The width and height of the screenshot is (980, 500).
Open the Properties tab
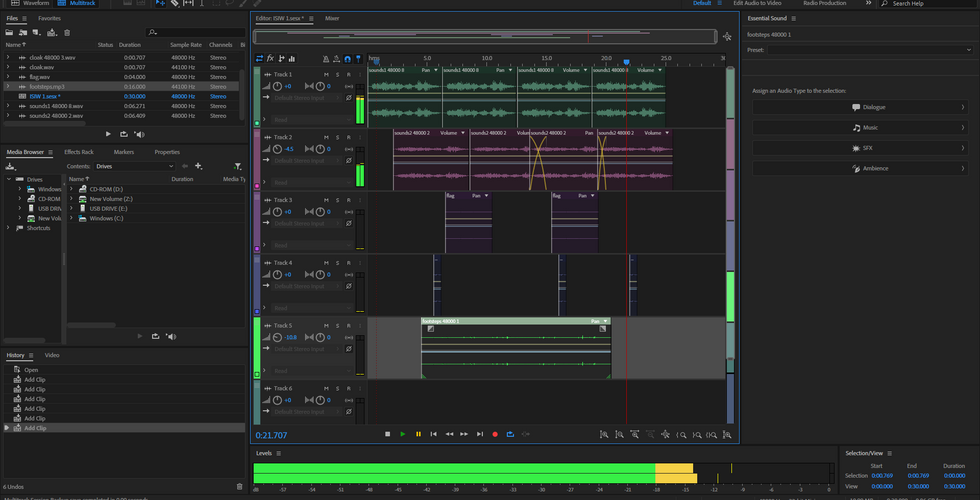[167, 152]
